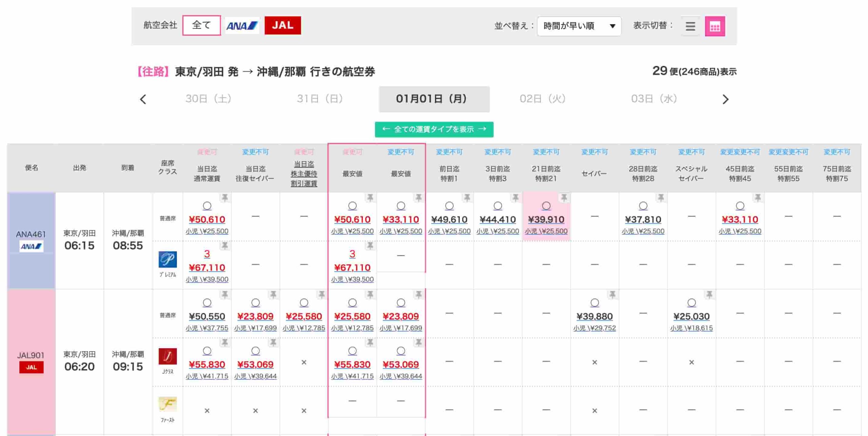Click JAL901 arrival time 09:15
The height and width of the screenshot is (436, 868).
(128, 366)
